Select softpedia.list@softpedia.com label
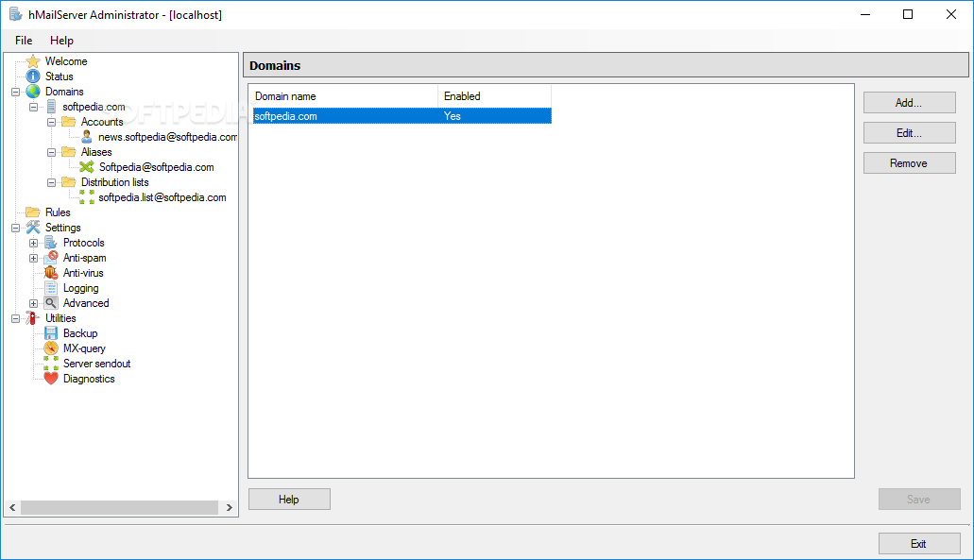 (x=162, y=197)
